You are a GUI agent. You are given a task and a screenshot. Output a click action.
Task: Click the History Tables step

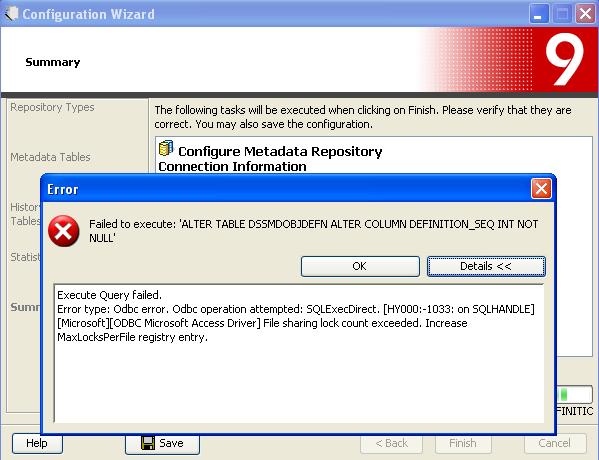[x=25, y=214]
